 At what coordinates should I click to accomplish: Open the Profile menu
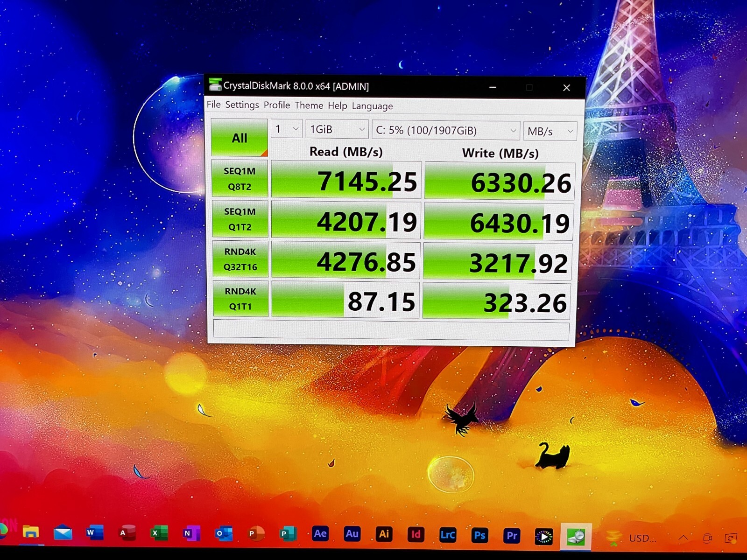[277, 105]
